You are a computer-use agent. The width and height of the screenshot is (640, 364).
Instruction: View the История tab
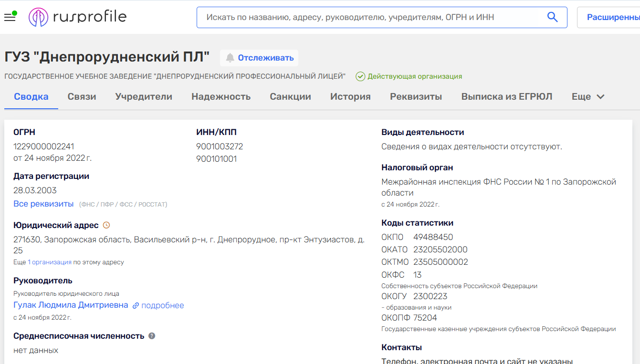pyautogui.click(x=350, y=97)
